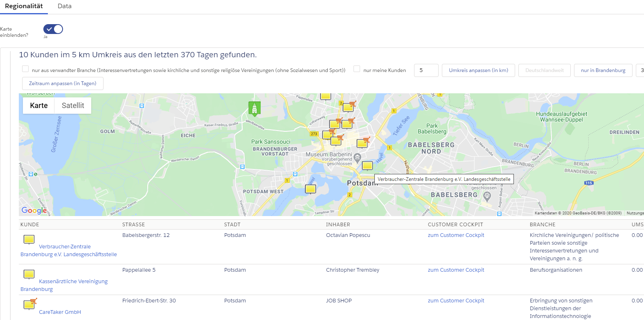Focus the radius input field showing 5
The height and width of the screenshot is (320, 644).
426,70
